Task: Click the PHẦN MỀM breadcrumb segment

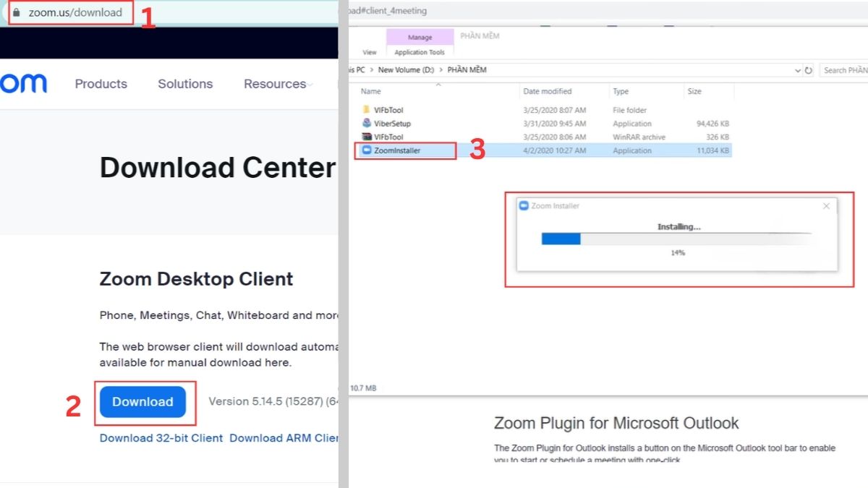Action: pyautogui.click(x=467, y=70)
